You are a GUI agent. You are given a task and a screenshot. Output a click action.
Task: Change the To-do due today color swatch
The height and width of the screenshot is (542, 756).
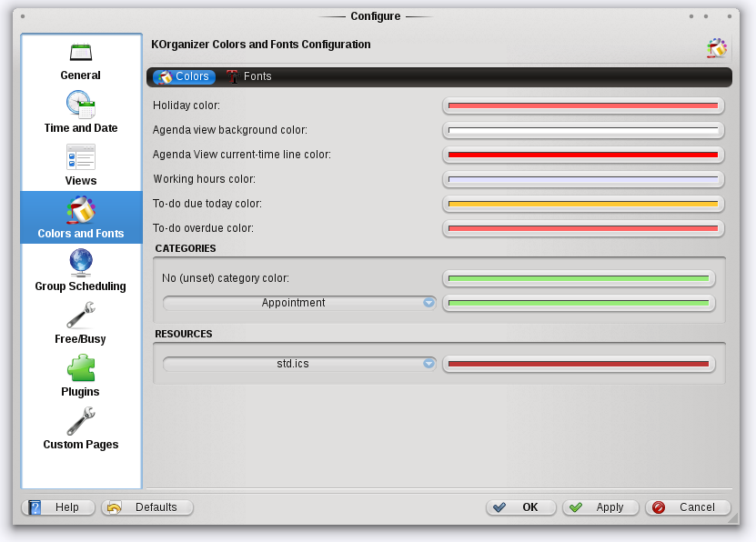583,204
